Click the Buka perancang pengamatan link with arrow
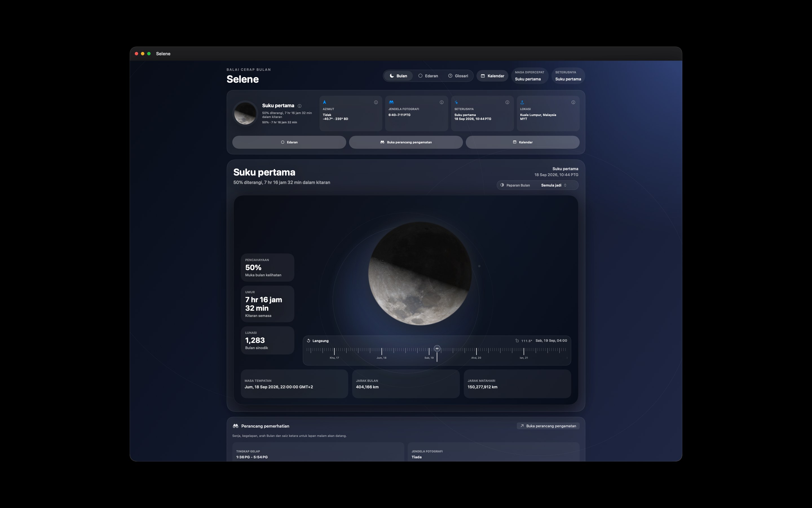The height and width of the screenshot is (508, 812). [x=548, y=426]
